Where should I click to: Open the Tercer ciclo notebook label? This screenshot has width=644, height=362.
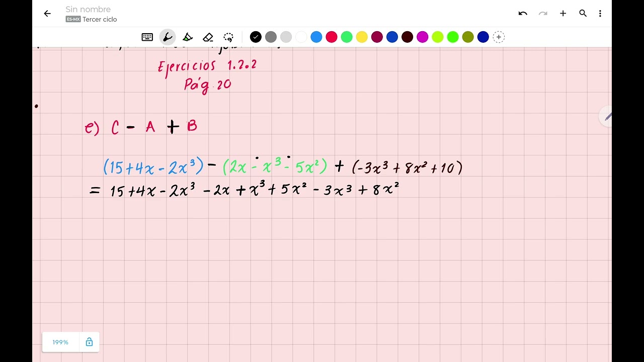(x=100, y=19)
